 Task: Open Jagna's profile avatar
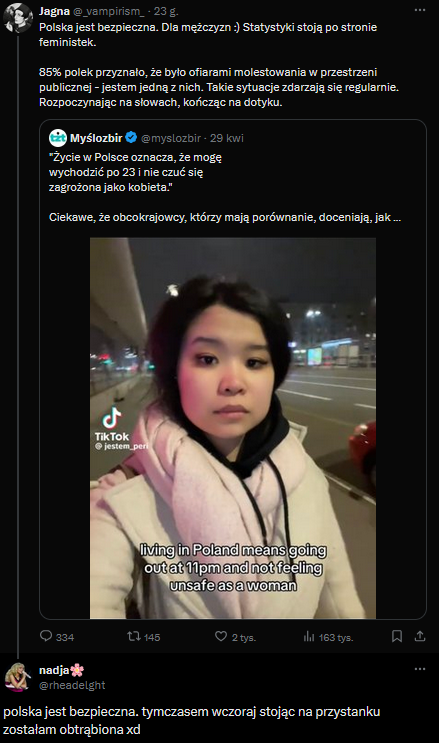(x=18, y=18)
